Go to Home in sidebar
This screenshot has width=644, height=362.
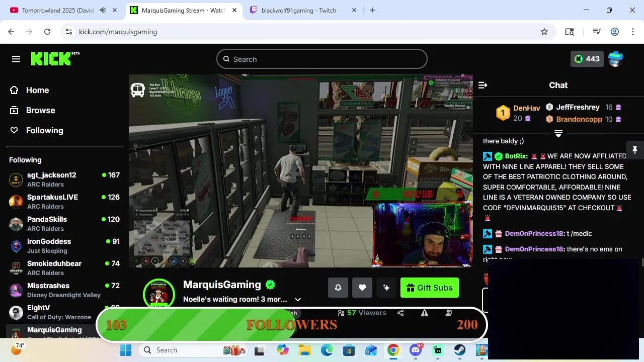pos(30,90)
